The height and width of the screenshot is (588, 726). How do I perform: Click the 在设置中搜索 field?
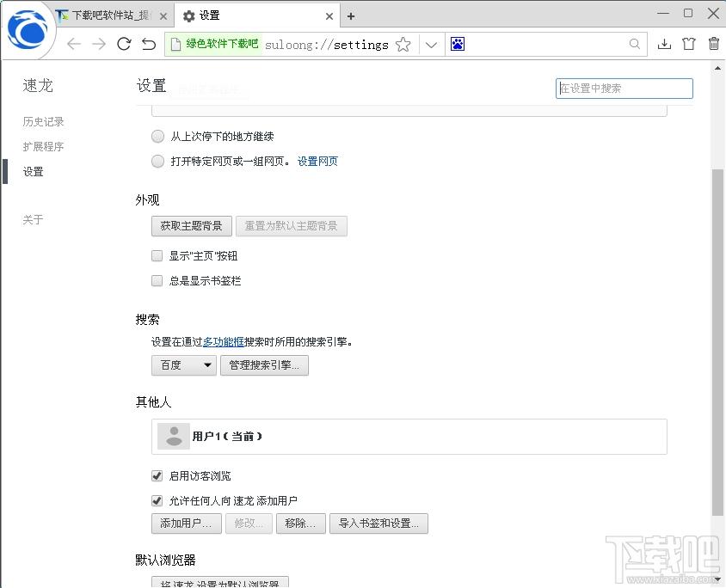624,89
